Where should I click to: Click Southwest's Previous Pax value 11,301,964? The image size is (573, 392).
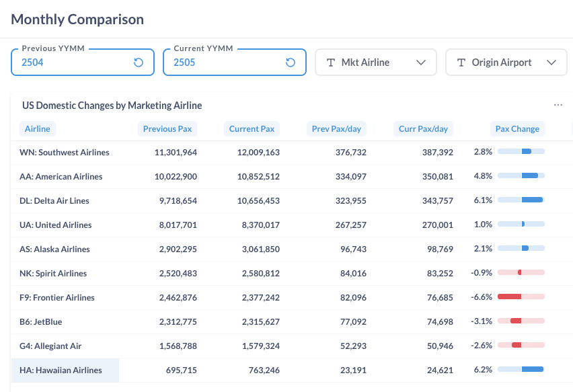point(176,153)
